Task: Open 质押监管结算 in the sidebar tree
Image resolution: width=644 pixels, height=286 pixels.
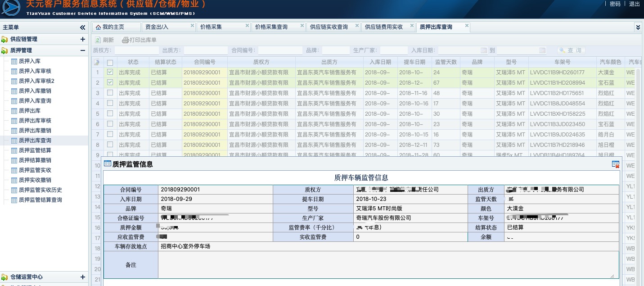Action: (x=35, y=150)
